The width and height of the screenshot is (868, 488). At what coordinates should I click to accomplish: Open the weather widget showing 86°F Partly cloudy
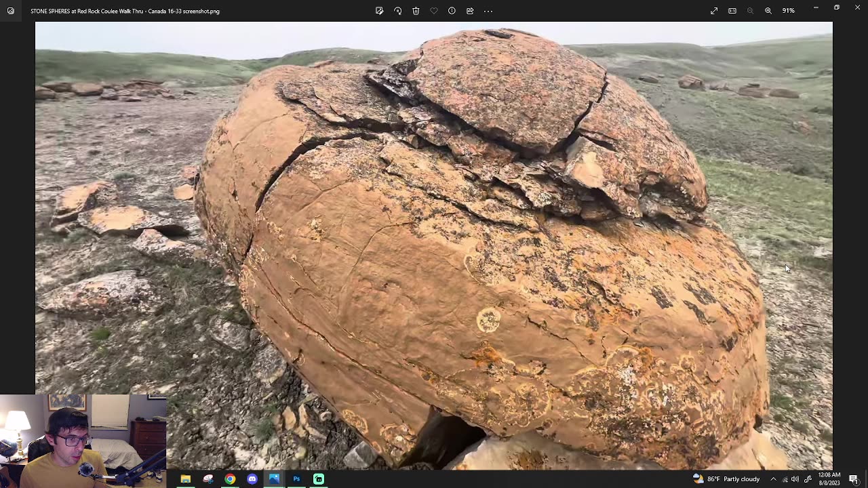point(726,479)
